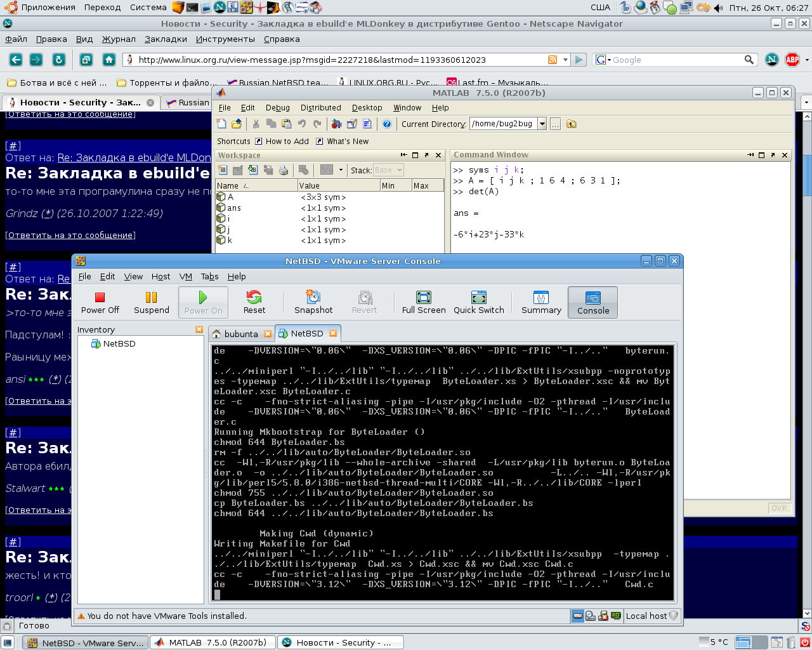
Task: Open the VM menu in VMware Console
Action: point(186,276)
